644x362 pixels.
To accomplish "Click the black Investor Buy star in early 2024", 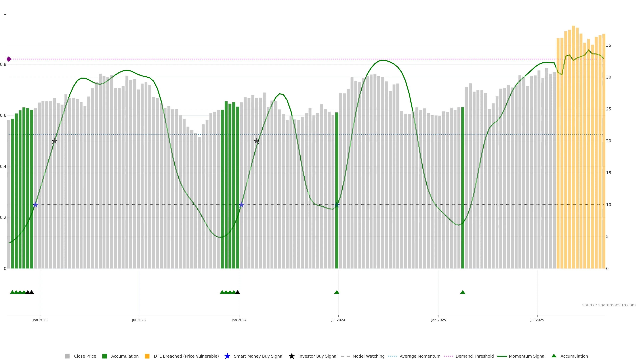I will tap(257, 141).
